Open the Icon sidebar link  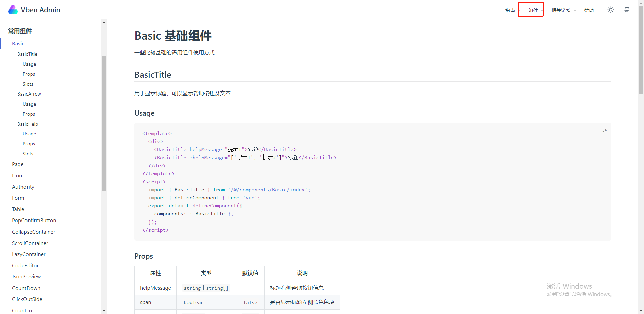(x=17, y=176)
